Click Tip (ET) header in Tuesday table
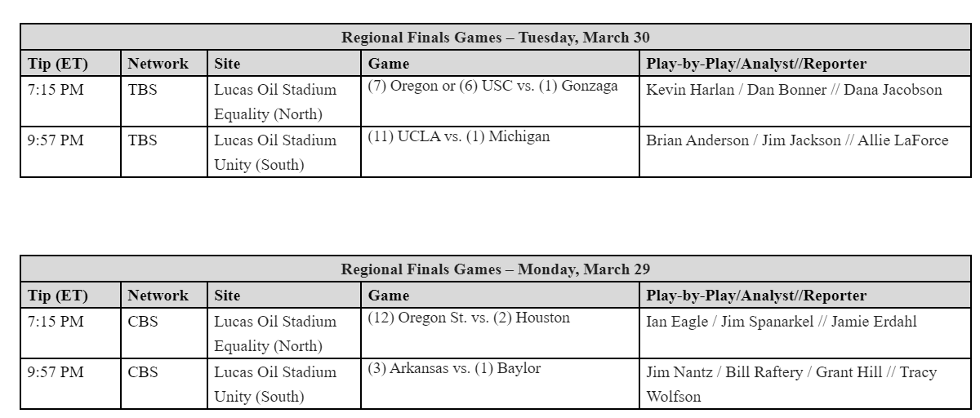The image size is (980, 418). click(x=58, y=63)
